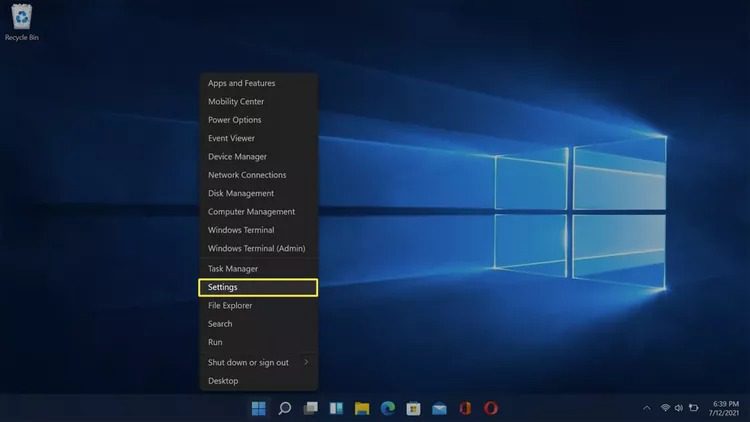Open taskbar Search magnifier icon
This screenshot has width=750, height=422.
(x=285, y=408)
